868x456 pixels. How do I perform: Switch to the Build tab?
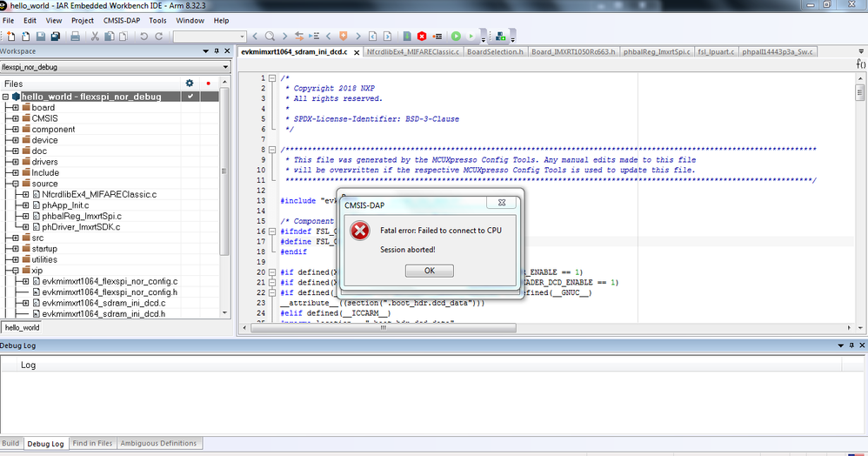[x=10, y=443]
